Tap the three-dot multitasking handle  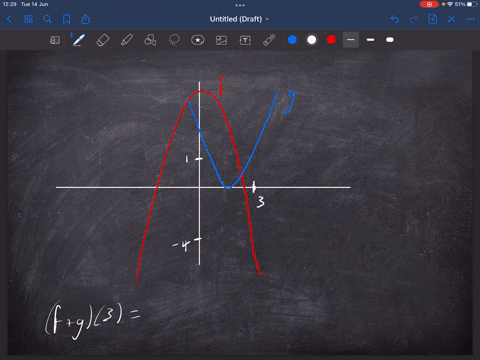pyautogui.click(x=240, y=5)
